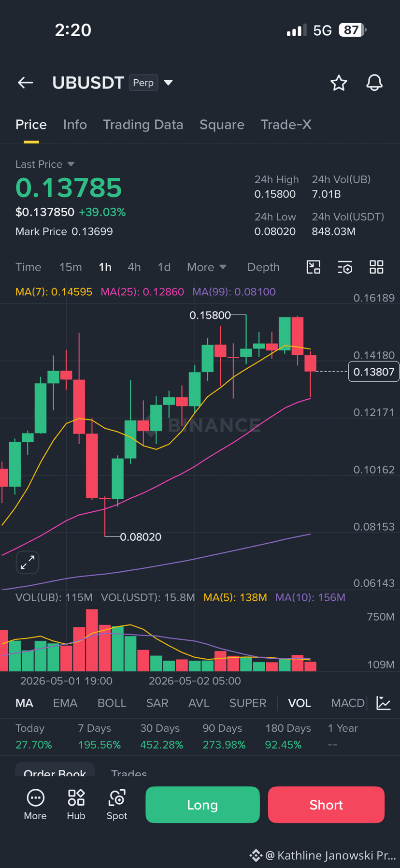
Task: Tap the 30 Days 452.28% performance
Action: pyautogui.click(x=161, y=737)
